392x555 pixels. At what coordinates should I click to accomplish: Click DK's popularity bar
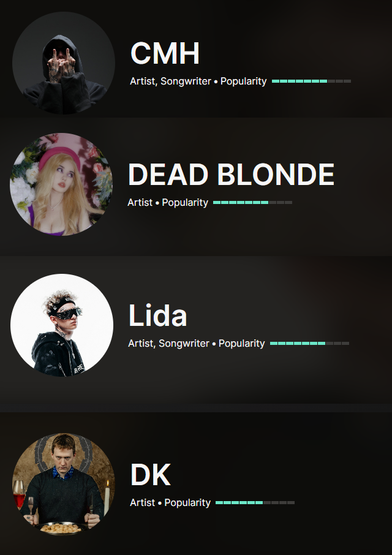coord(255,502)
